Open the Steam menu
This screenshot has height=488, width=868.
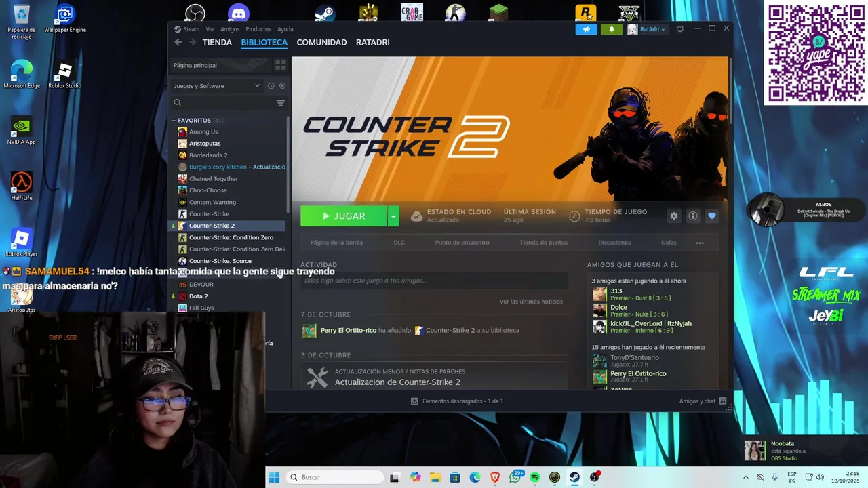[187, 29]
